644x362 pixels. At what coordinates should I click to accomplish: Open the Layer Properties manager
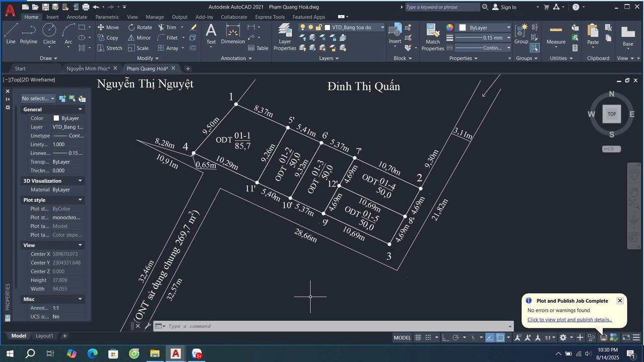pyautogui.click(x=284, y=38)
